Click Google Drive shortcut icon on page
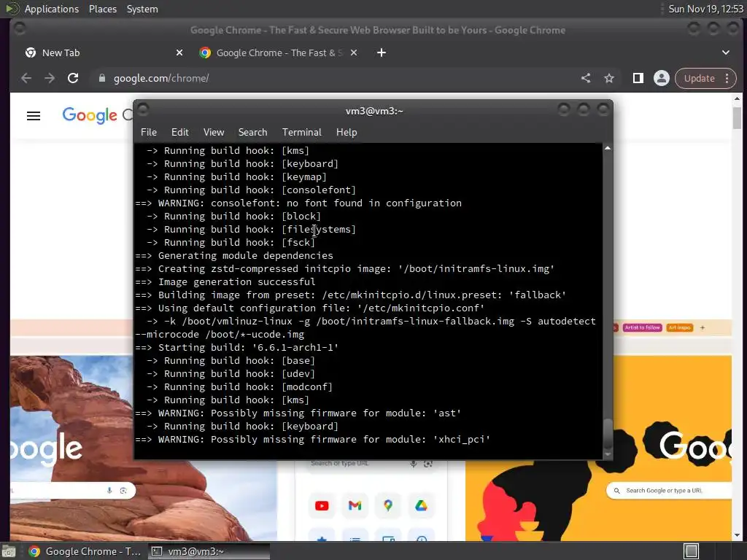The width and height of the screenshot is (747, 560). click(x=421, y=506)
